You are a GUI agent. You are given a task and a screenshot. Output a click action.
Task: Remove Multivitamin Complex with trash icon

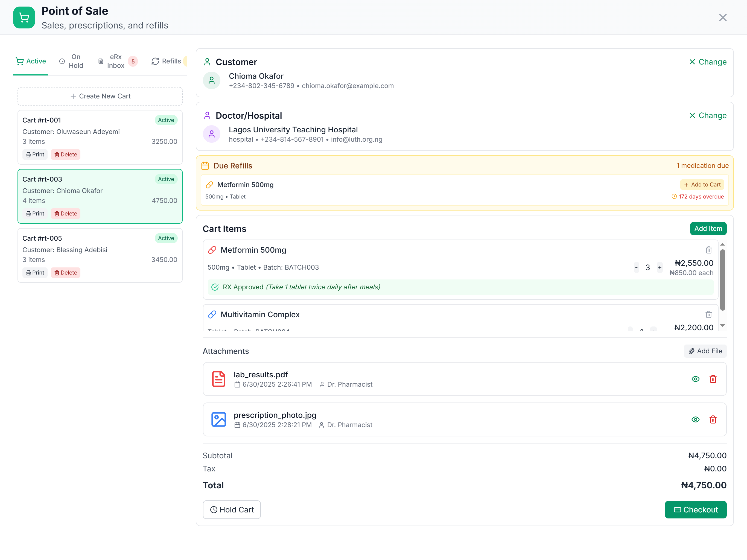(708, 314)
